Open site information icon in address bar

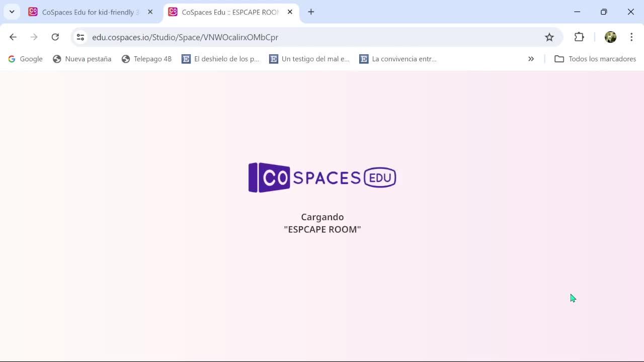click(x=80, y=37)
